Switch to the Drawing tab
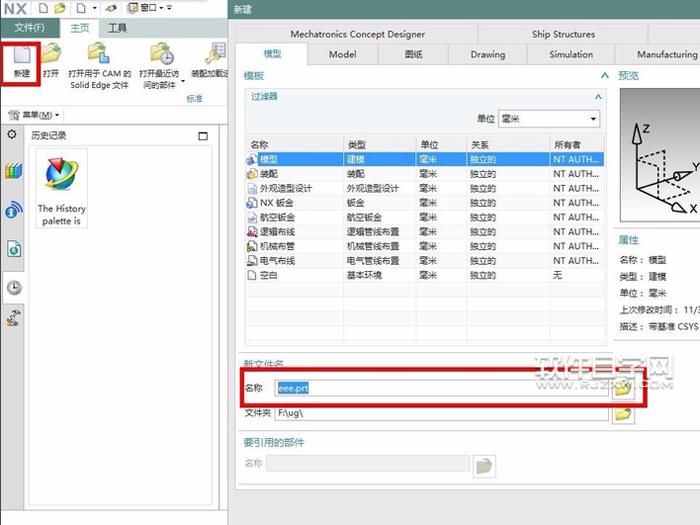 click(x=488, y=55)
